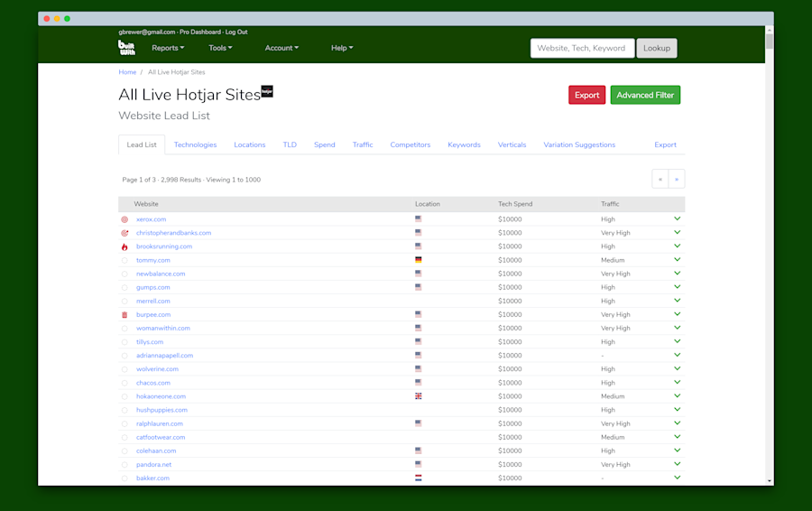Click the US flag in colehaan.com row
Image resolution: width=812 pixels, height=511 pixels.
(x=419, y=451)
